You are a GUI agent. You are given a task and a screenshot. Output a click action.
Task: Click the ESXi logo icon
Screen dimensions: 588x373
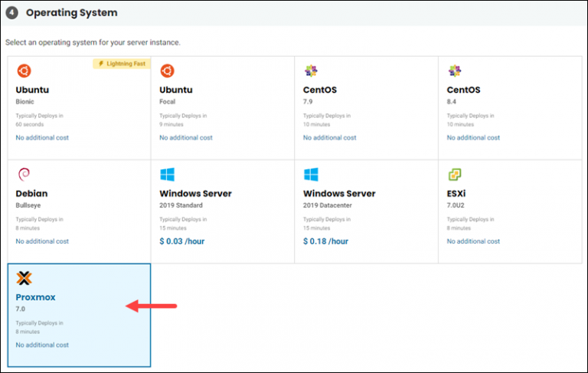pyautogui.click(x=454, y=175)
